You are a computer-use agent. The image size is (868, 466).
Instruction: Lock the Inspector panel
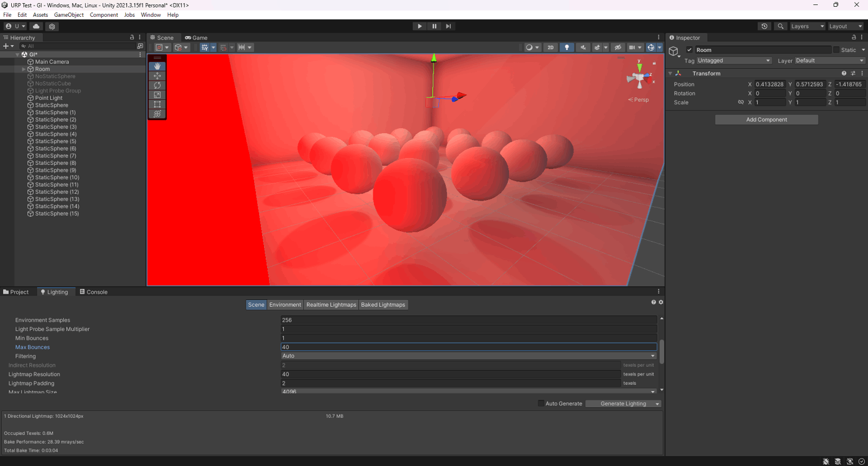pos(855,37)
